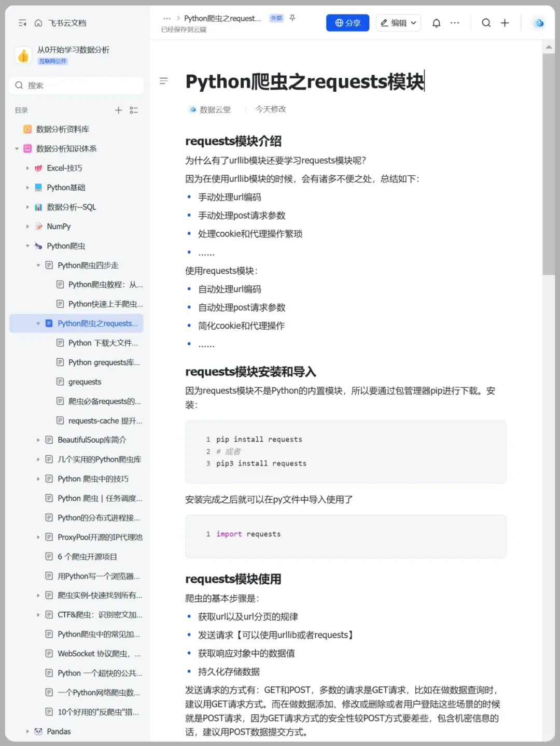This screenshot has width=560, height=746.
Task: Open the 编辑 dropdown menu
Action: [398, 23]
